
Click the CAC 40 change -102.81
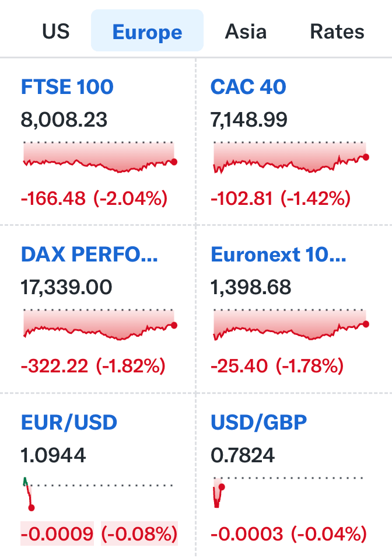tap(242, 199)
